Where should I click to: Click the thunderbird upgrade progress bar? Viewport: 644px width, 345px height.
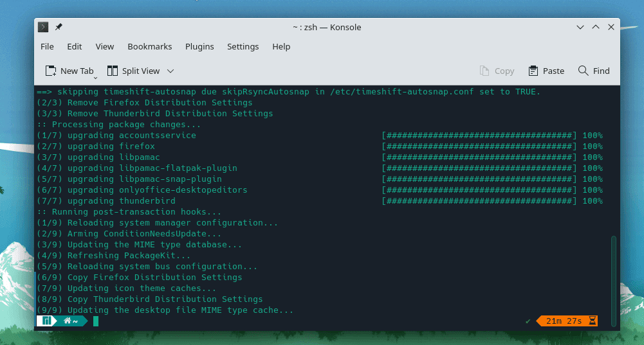(479, 200)
